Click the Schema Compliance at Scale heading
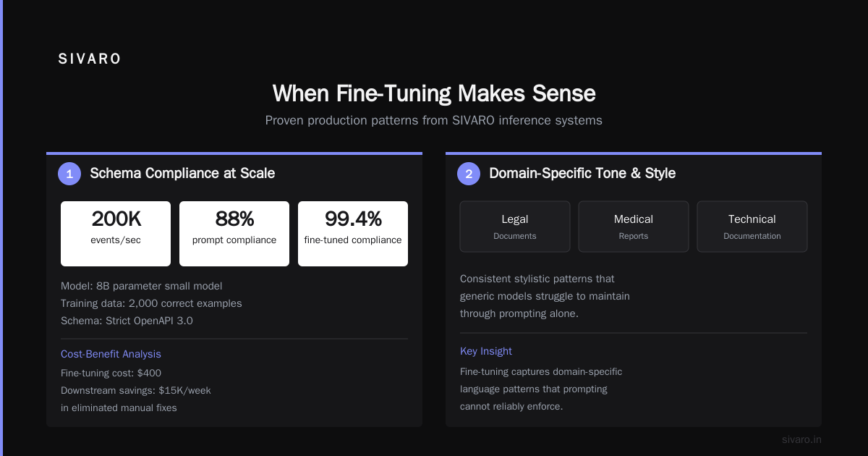 [x=182, y=174]
